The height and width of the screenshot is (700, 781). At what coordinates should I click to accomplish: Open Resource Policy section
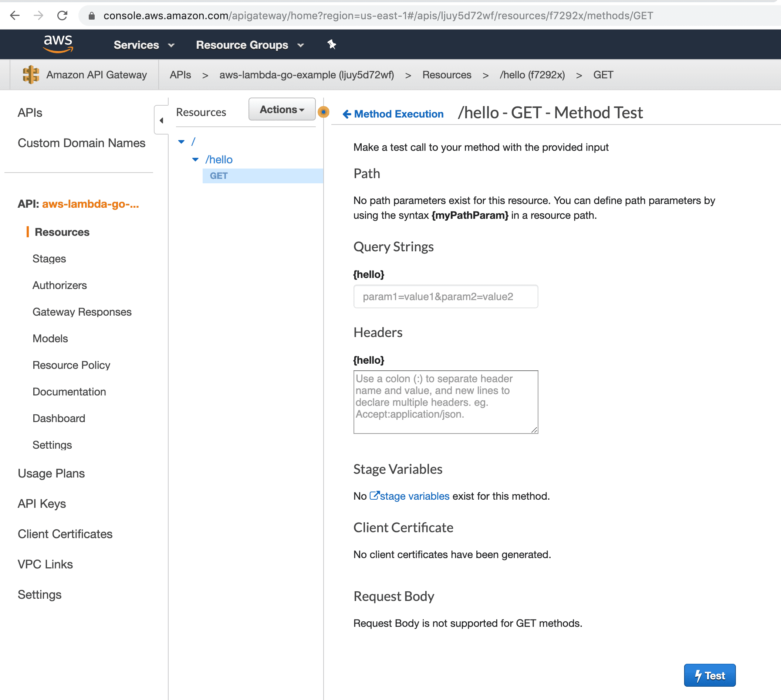(x=71, y=365)
